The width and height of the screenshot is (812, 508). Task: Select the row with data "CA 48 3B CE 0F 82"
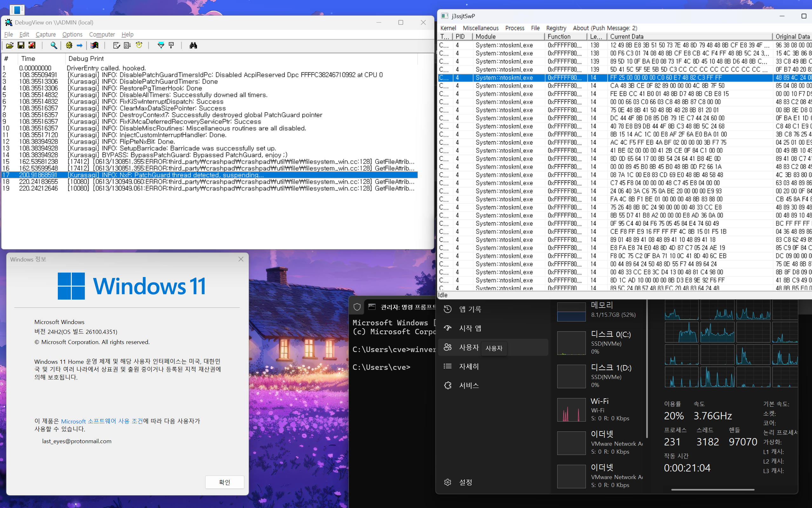click(x=625, y=86)
